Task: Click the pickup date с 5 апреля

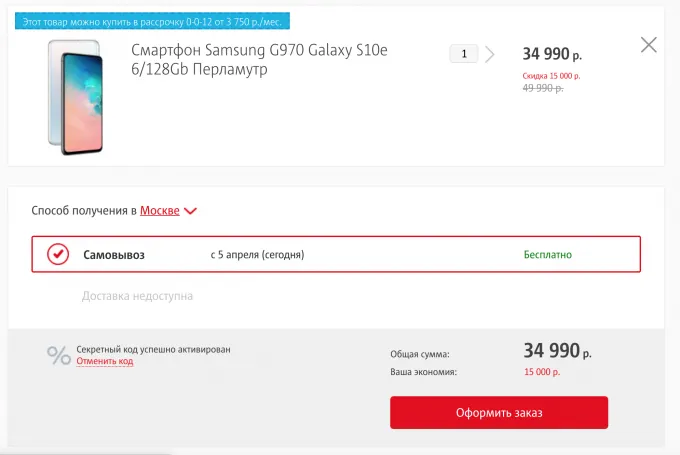Action: pyautogui.click(x=257, y=255)
